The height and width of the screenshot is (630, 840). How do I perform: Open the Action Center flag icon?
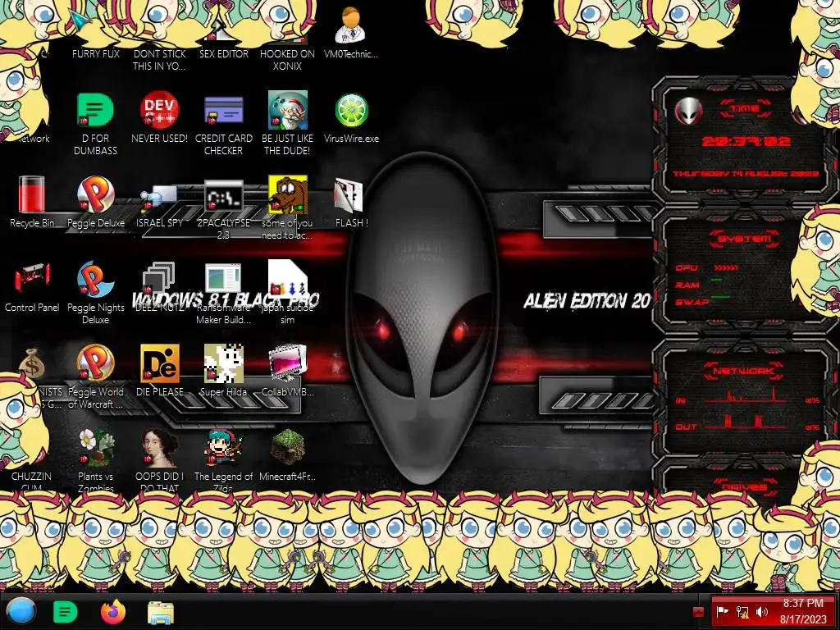pyautogui.click(x=723, y=611)
